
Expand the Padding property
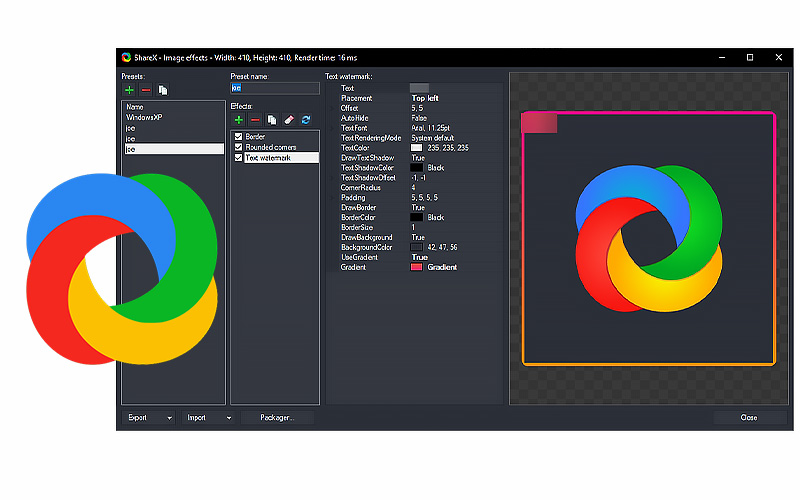(x=333, y=197)
